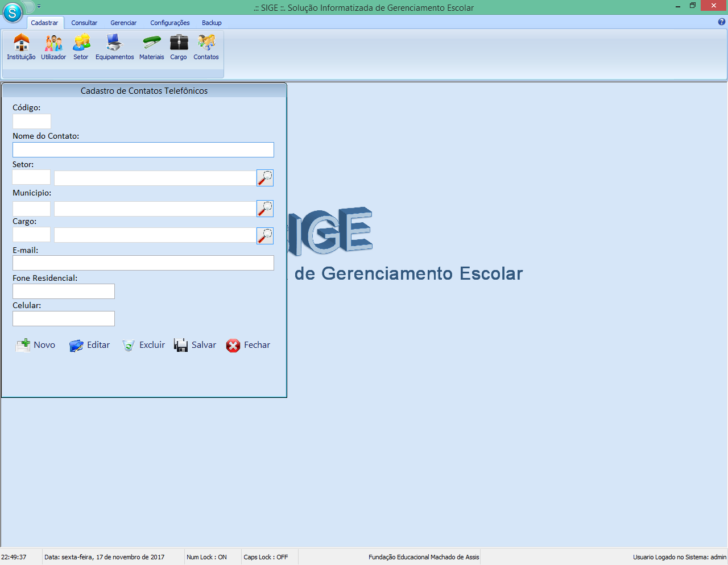Open the Materiais toolbar icon
The height and width of the screenshot is (565, 728).
pyautogui.click(x=151, y=47)
